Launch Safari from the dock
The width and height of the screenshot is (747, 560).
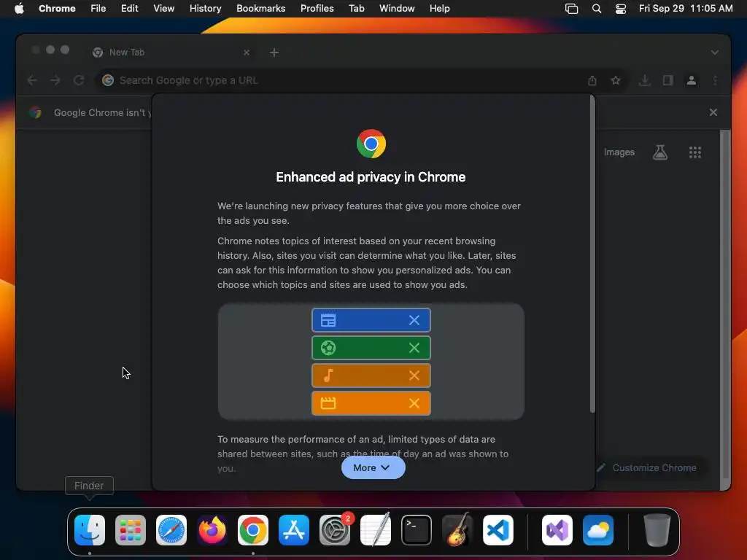[171, 530]
